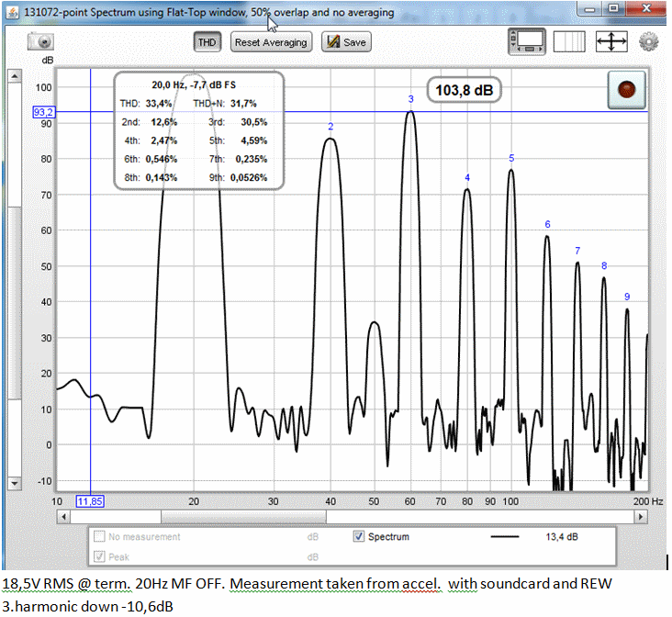This screenshot has width=672, height=617.
Task: Click the Spectrum trace 13,4 dB value
Action: pos(562,537)
